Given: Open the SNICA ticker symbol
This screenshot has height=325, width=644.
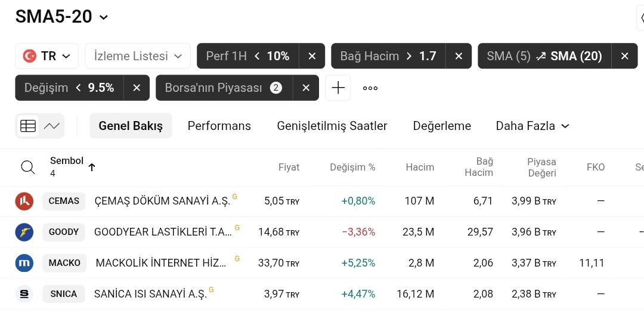Looking at the screenshot, I should (x=64, y=294).
